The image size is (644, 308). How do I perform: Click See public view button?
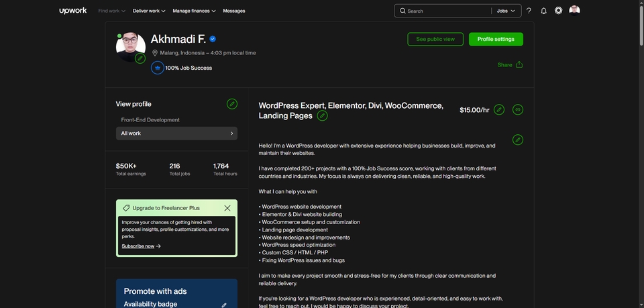point(435,39)
